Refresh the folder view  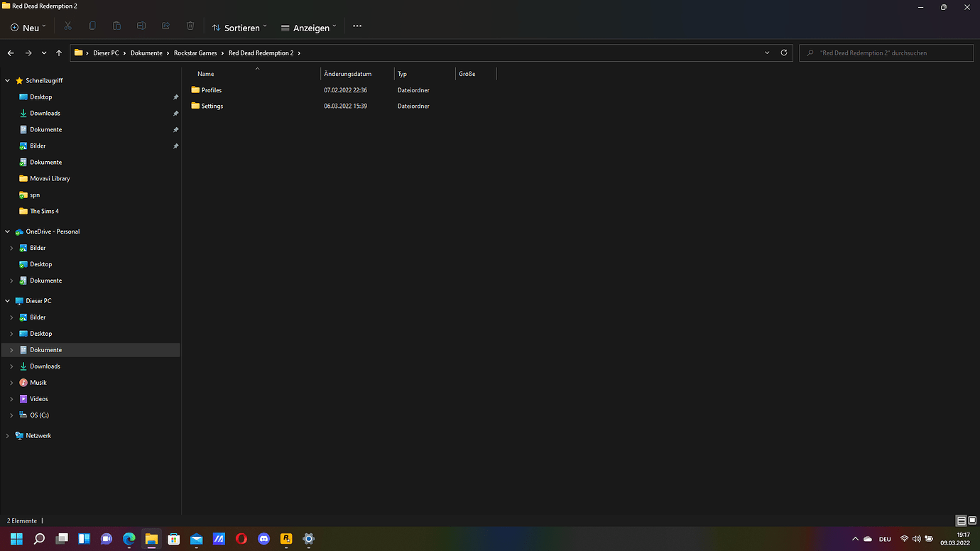pos(784,53)
